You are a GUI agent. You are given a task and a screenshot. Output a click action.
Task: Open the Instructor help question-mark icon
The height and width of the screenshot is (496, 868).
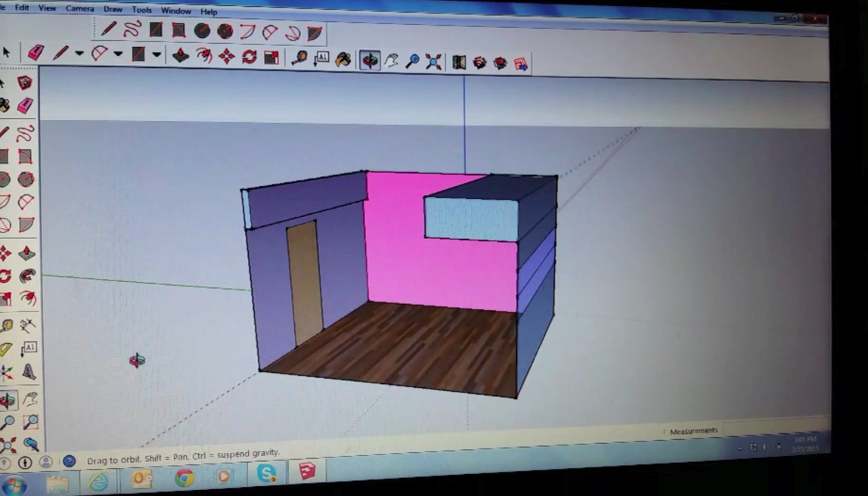click(70, 461)
